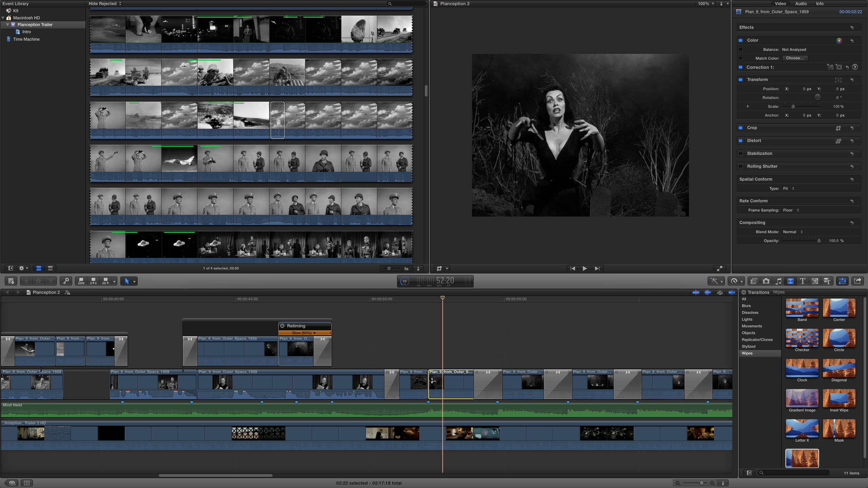Toggle the Inspector panel button
Image resolution: width=868 pixels, height=488 pixels.
(842, 281)
